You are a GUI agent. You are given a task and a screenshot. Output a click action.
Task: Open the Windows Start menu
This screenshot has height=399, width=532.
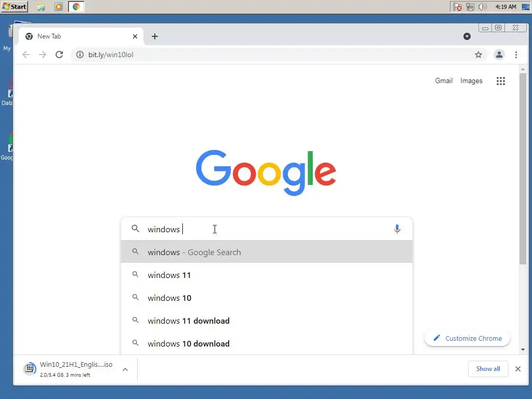14,6
